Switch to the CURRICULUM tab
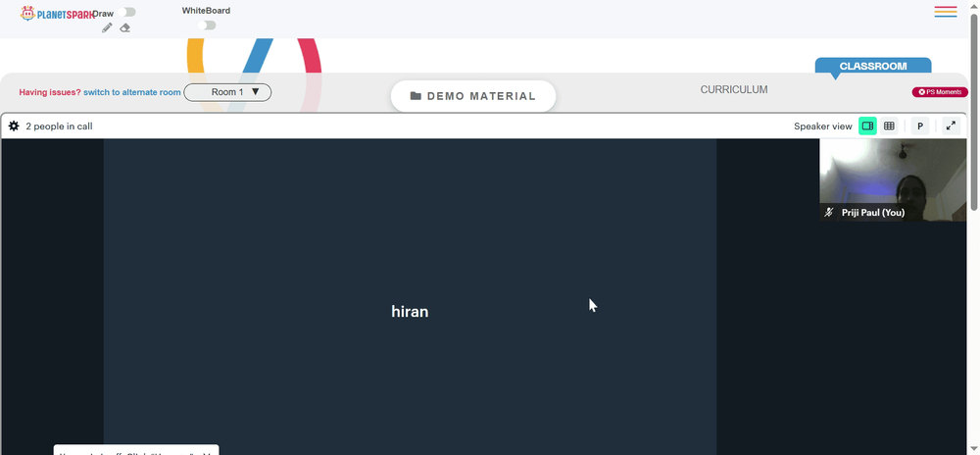980x455 pixels. [734, 90]
